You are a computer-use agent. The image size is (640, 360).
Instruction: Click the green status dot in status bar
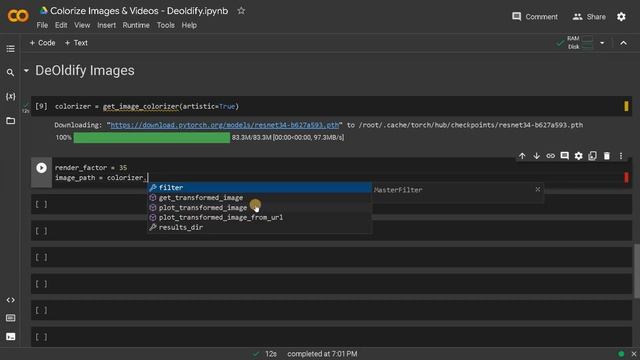coord(621,354)
